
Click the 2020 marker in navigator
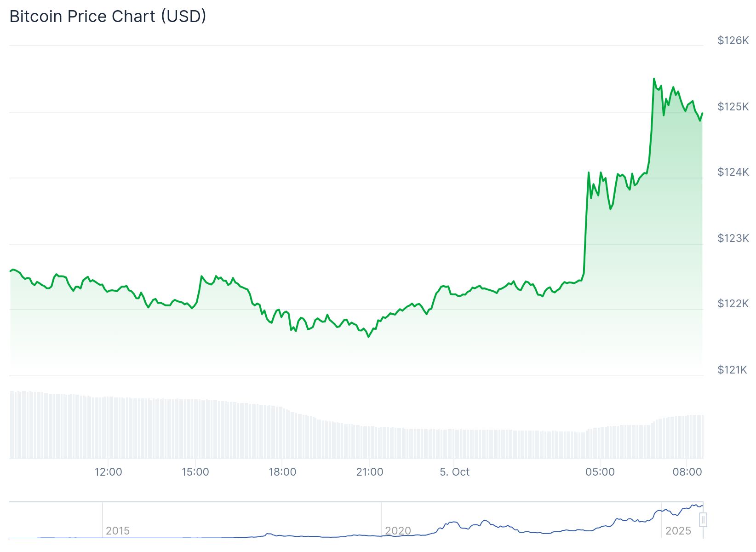pos(398,531)
